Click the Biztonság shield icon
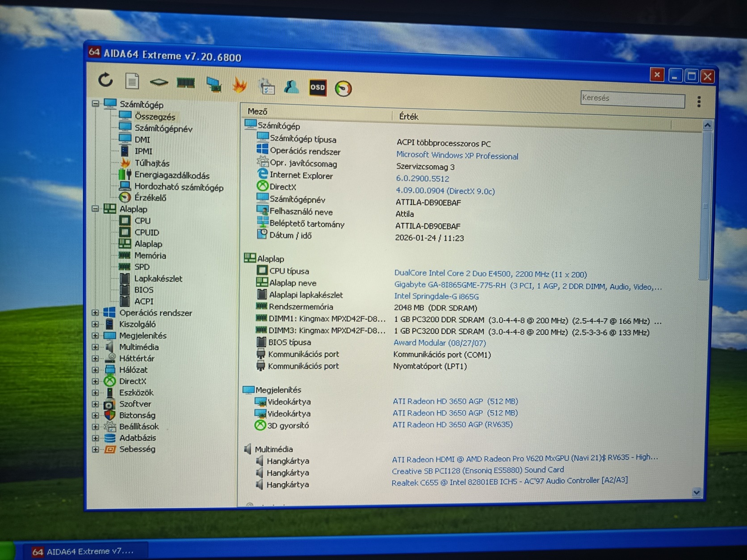This screenshot has width=747, height=560. click(109, 415)
